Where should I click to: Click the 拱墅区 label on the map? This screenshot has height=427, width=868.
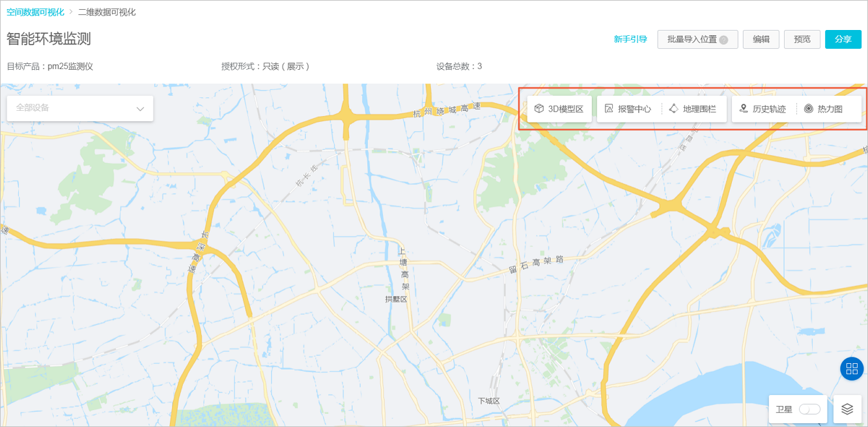[396, 299]
